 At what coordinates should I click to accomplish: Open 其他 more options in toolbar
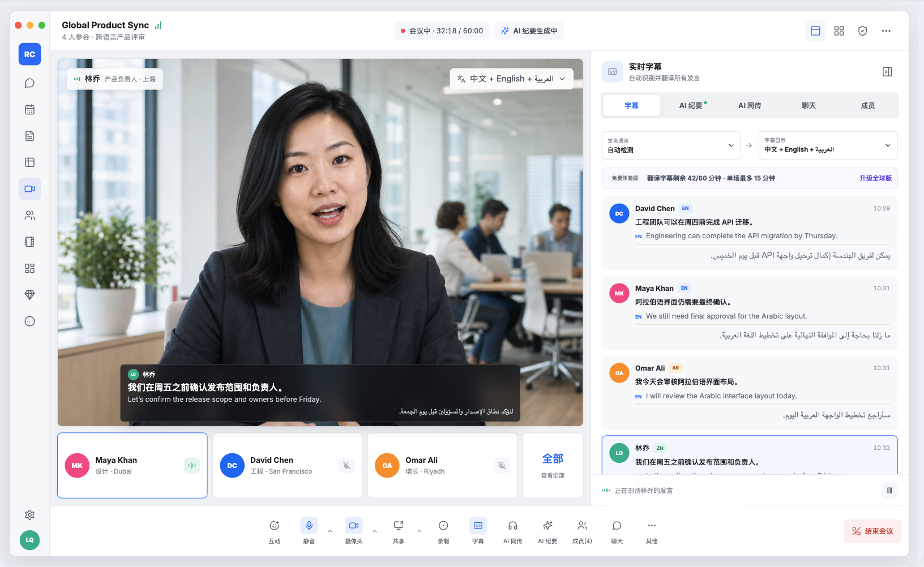pos(652,532)
